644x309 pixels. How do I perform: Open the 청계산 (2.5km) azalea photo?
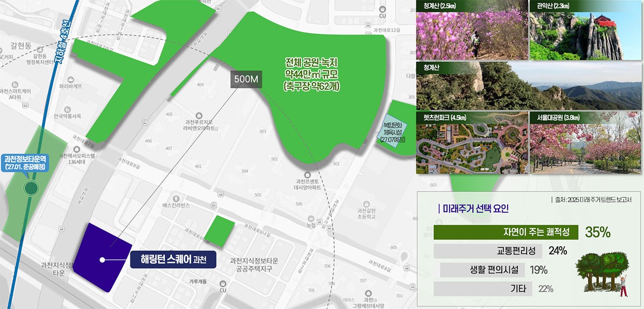coord(472,30)
